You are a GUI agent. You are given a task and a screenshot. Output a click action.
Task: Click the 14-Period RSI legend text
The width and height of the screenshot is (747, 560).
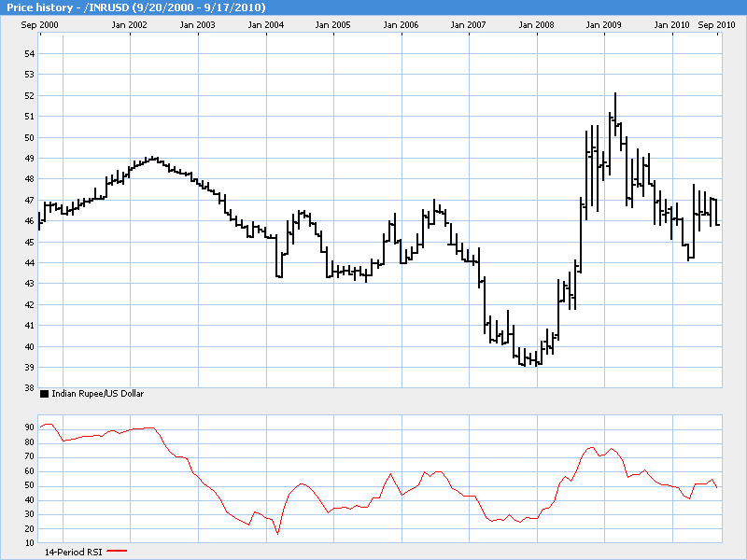point(75,552)
